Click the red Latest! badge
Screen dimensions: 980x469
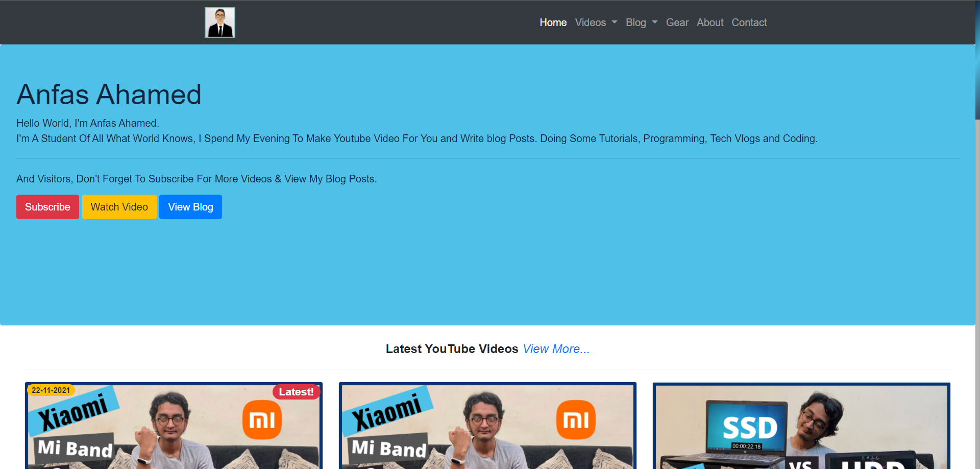296,392
